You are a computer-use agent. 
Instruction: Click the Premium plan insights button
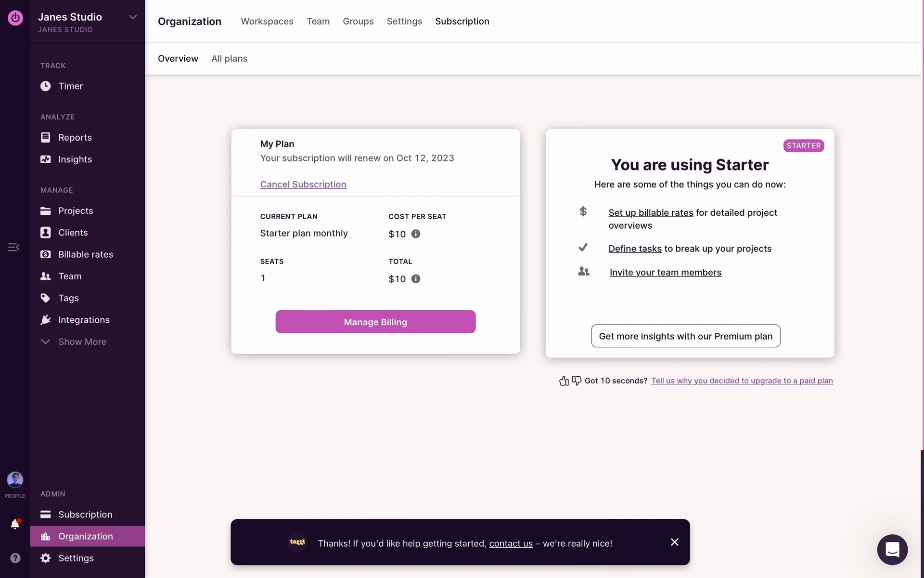pos(685,336)
